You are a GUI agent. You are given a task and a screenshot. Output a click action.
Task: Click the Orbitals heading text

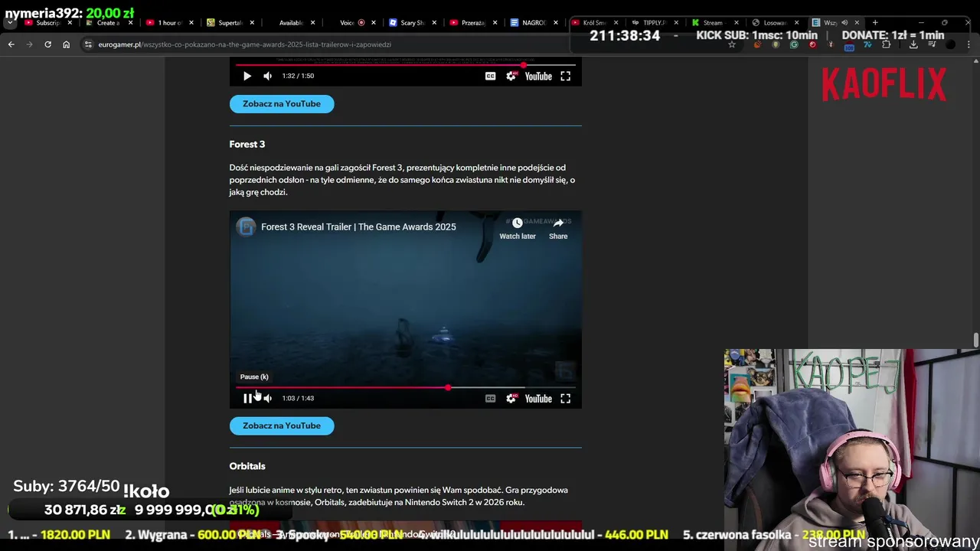tap(247, 466)
